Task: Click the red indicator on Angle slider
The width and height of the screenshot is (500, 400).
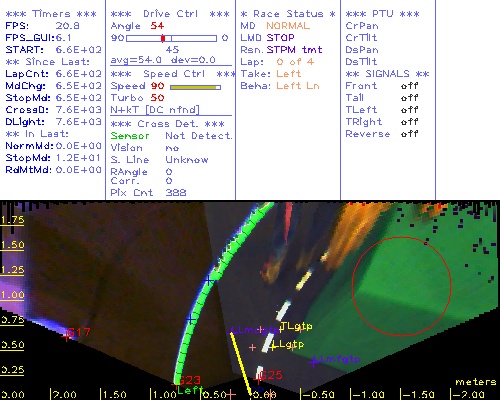Action: pos(163,38)
